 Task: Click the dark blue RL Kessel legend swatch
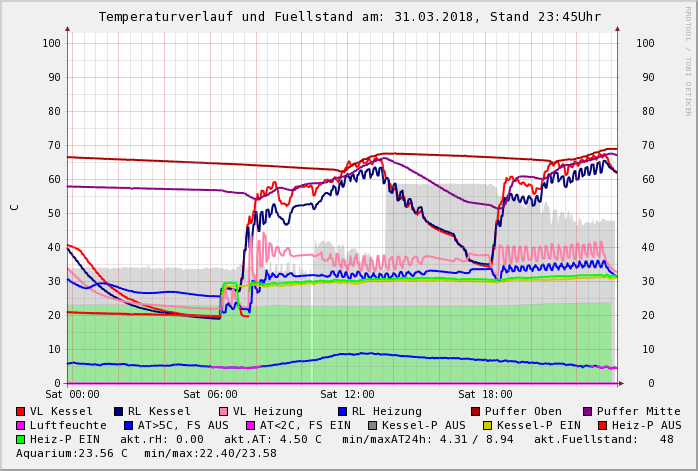(x=118, y=411)
